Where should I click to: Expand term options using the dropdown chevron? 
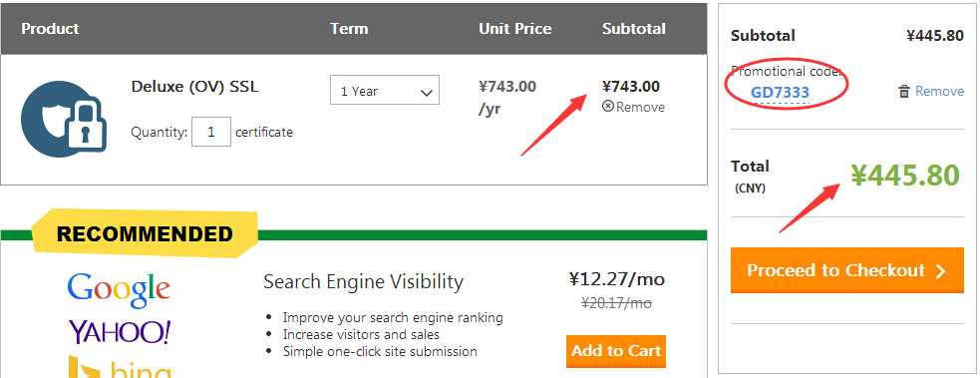(427, 93)
